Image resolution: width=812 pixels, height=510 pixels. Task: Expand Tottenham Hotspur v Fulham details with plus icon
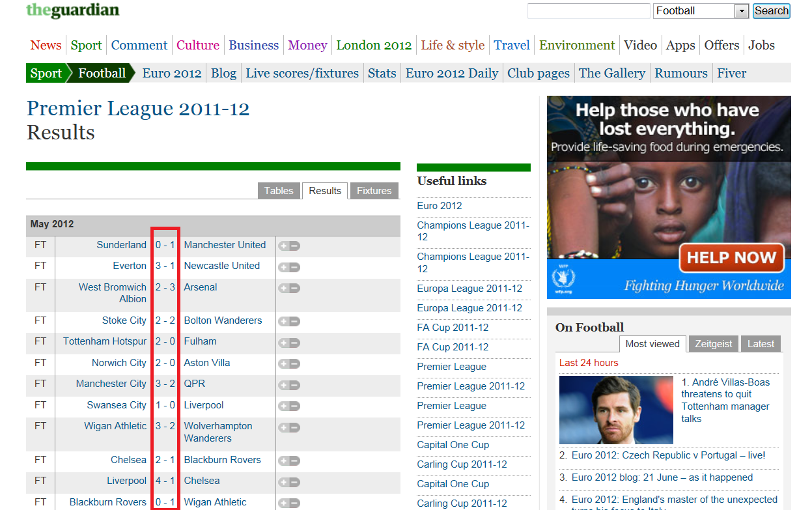(x=283, y=343)
